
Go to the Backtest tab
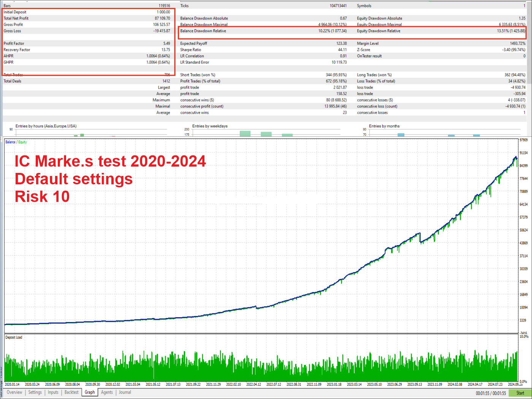coord(71,392)
